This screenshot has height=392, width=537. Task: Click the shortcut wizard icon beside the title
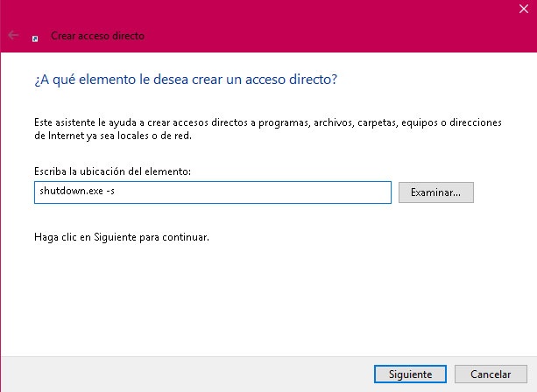[35, 38]
